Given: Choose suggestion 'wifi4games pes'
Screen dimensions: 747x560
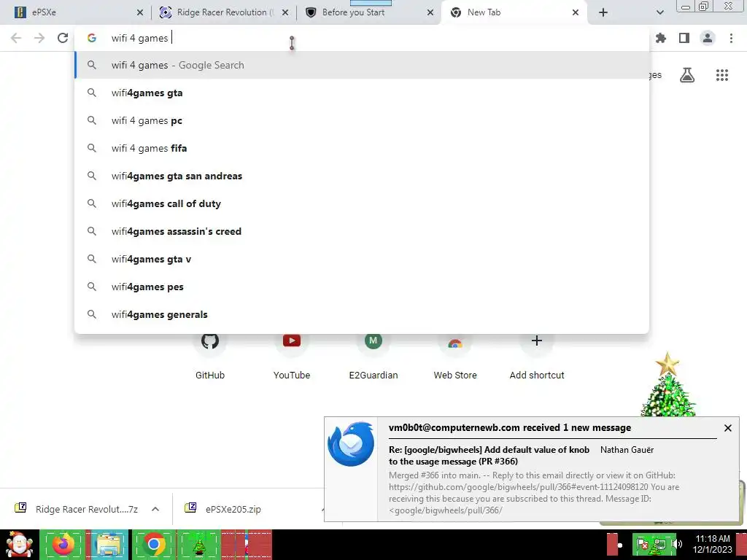Looking at the screenshot, I should (x=362, y=287).
